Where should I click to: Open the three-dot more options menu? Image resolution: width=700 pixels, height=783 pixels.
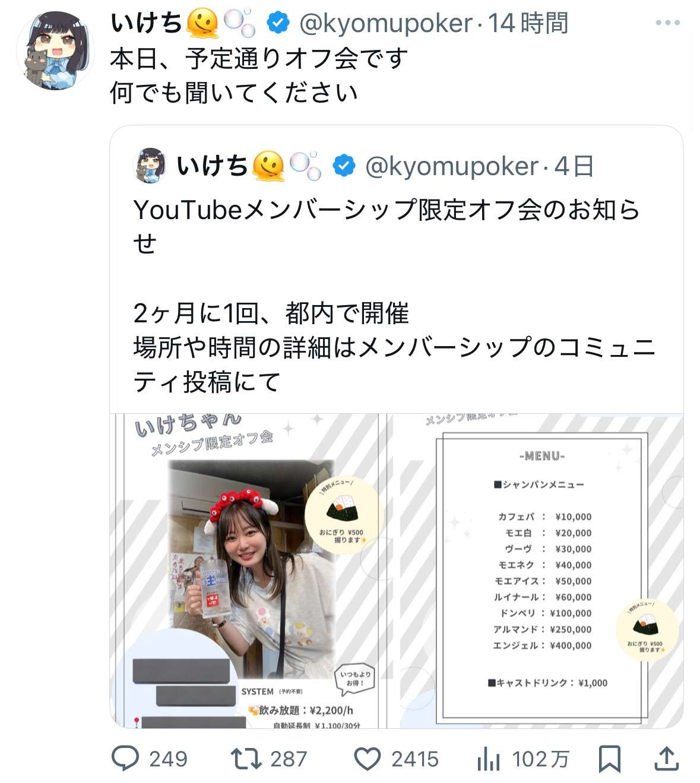(x=668, y=23)
